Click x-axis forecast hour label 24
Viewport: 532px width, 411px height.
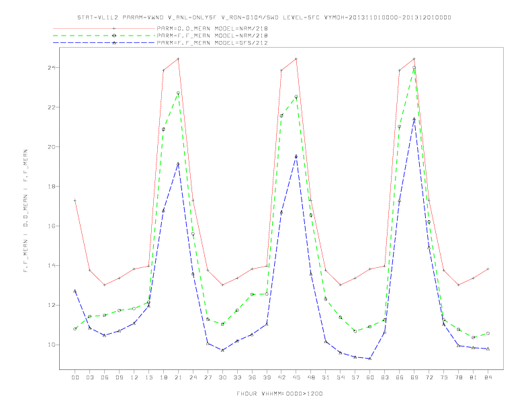pos(193,377)
